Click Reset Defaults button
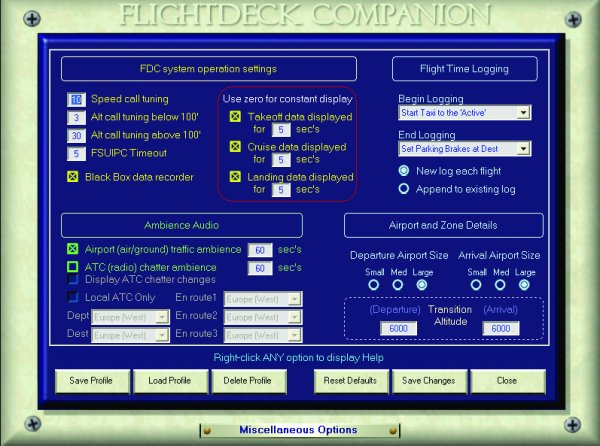 point(351,381)
